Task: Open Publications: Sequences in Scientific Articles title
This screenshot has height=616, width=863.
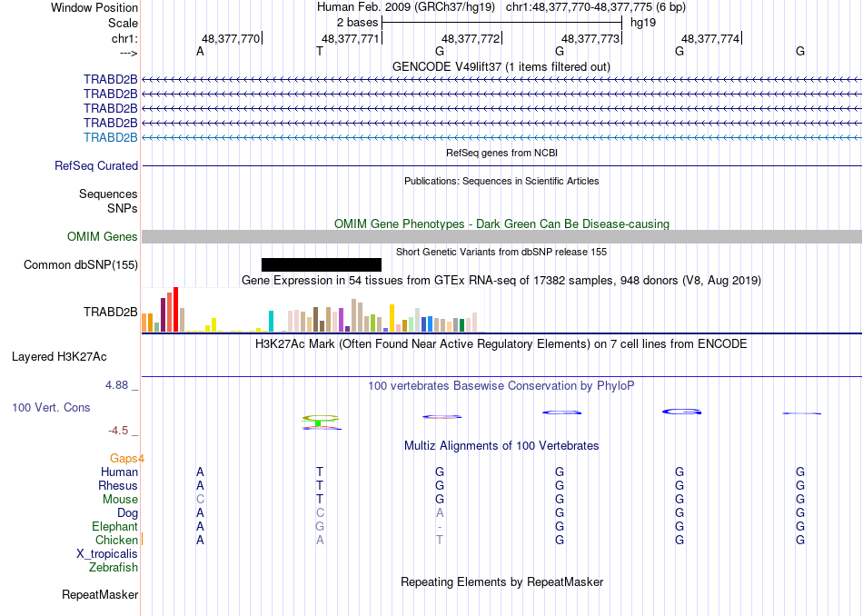Action: [501, 181]
